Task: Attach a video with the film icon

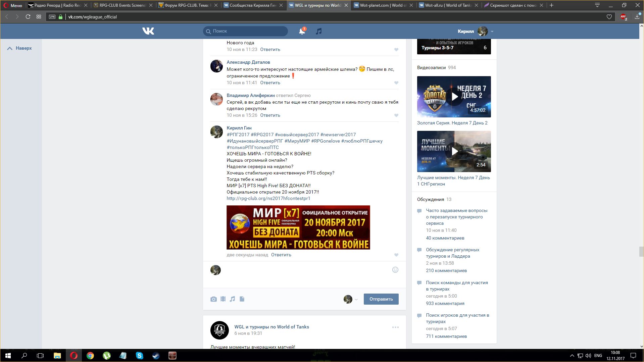Action: (x=223, y=299)
